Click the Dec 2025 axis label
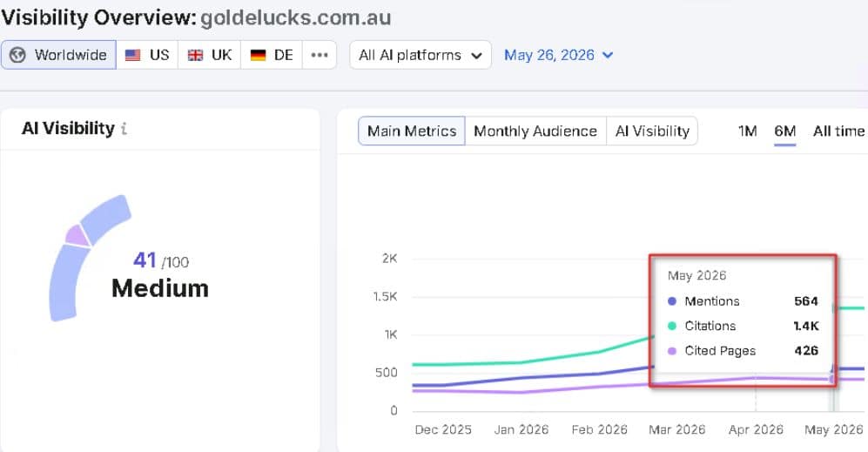 [443, 430]
